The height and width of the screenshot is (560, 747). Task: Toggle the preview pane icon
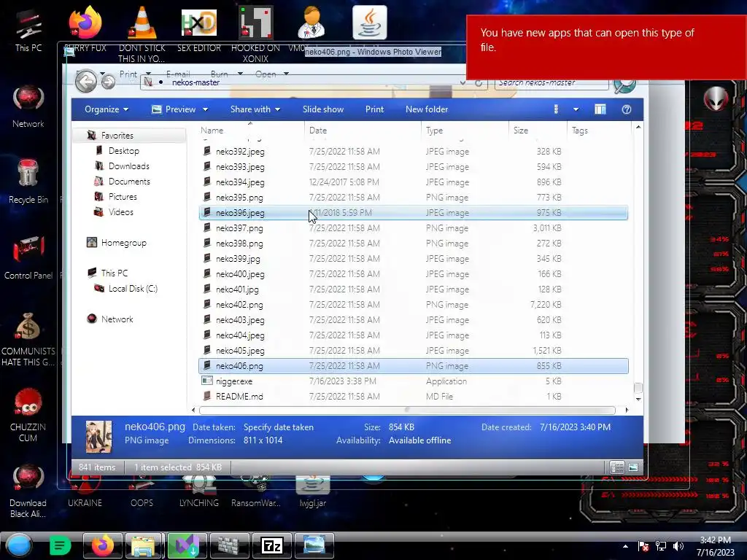click(x=600, y=109)
